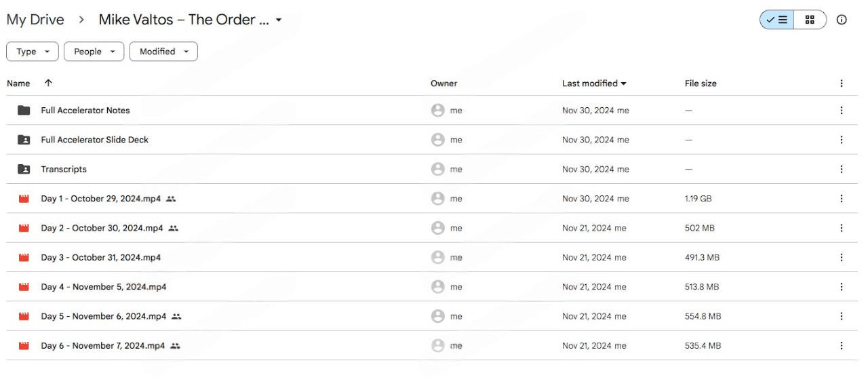Open more actions for Full Accelerator Slide Deck

point(842,140)
